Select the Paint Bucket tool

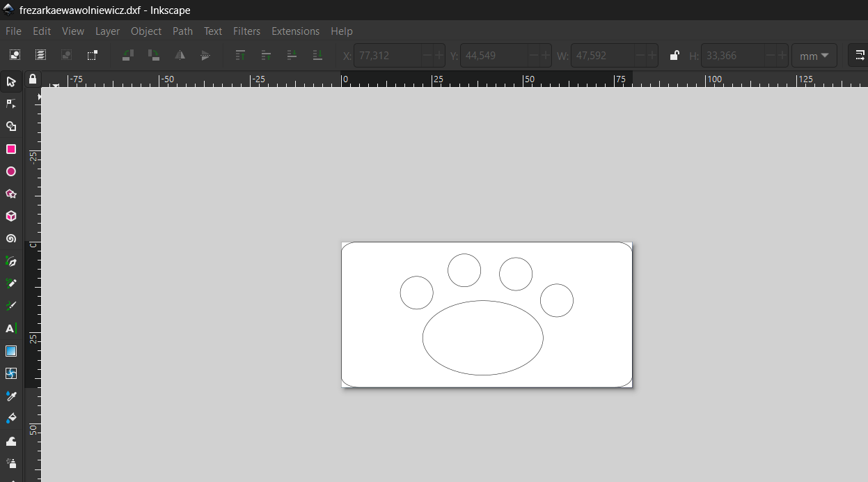pos(11,418)
